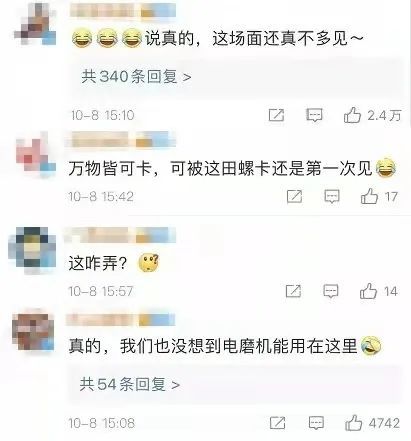Share the 电磨机 comment at 15:08

pyautogui.click(x=277, y=423)
